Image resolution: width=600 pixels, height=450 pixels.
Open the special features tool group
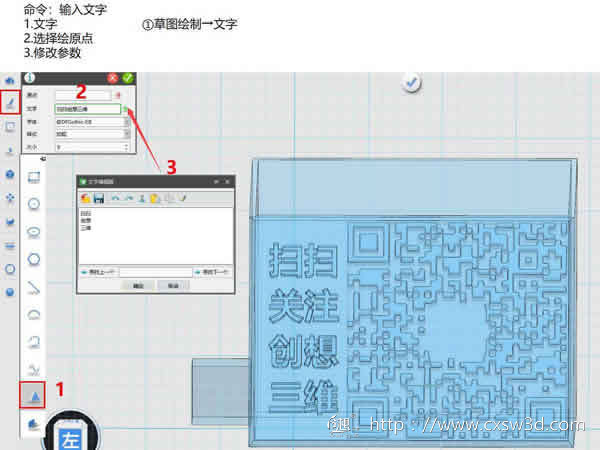(x=10, y=174)
